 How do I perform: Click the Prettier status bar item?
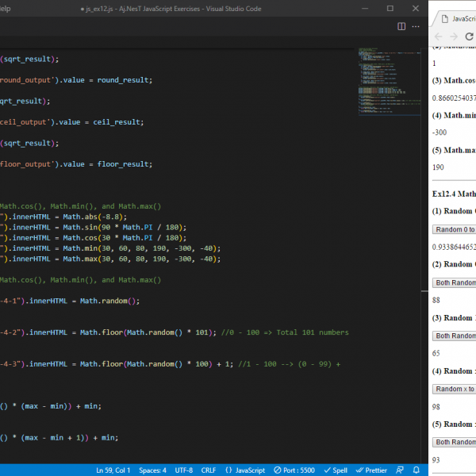pos(372,470)
